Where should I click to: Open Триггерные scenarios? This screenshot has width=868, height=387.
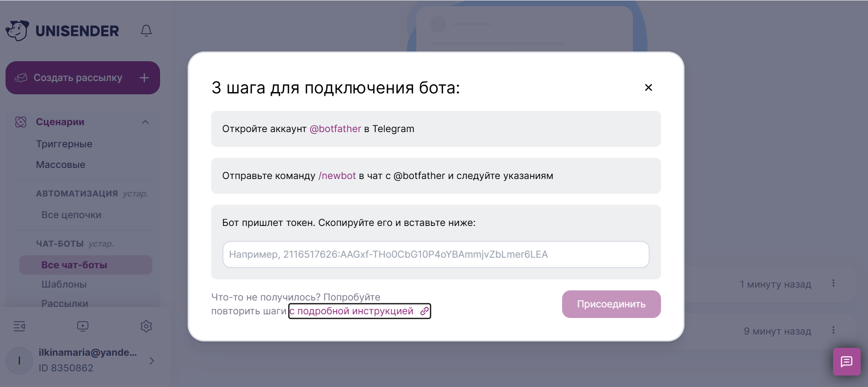(x=64, y=144)
